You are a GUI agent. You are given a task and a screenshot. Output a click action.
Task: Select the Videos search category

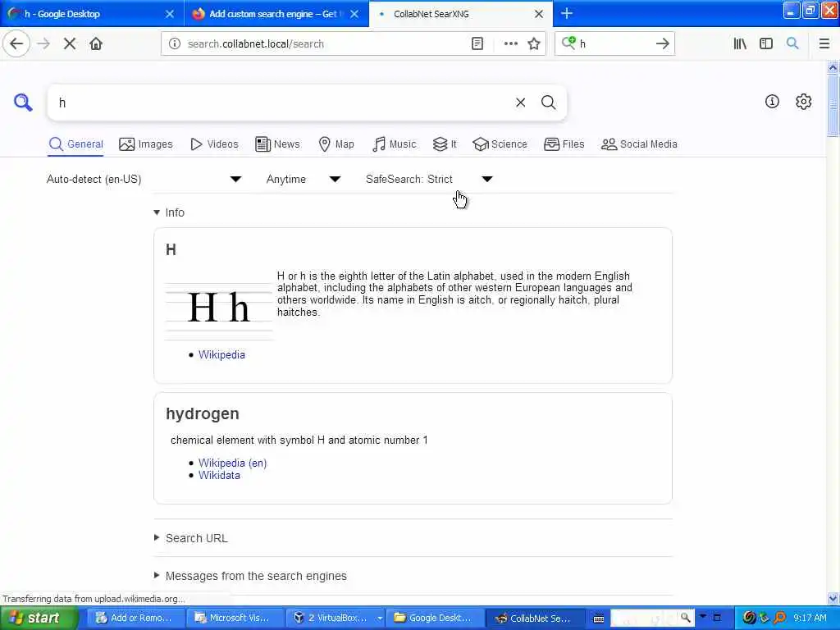pyautogui.click(x=214, y=144)
